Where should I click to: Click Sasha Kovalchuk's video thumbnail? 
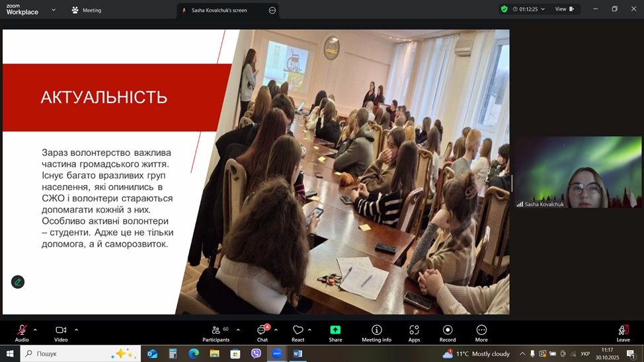(x=579, y=172)
